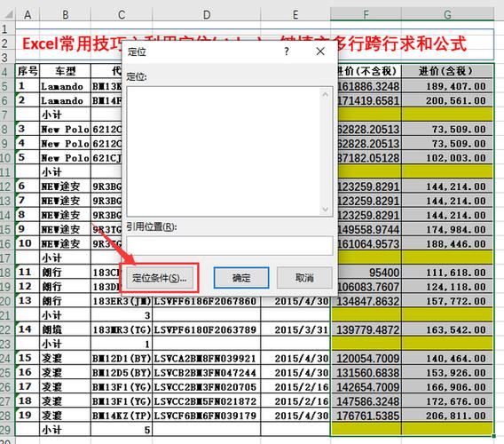Click cell with value 206,811.00

click(x=447, y=416)
